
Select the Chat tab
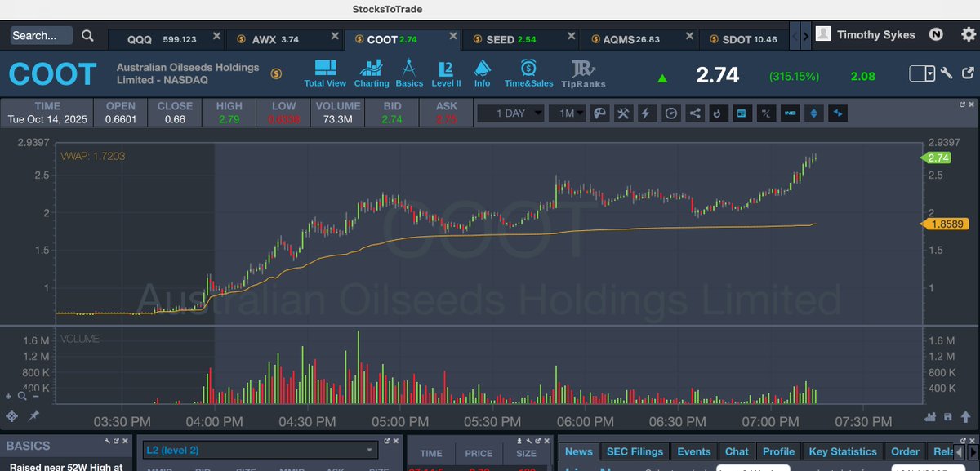pyautogui.click(x=737, y=451)
